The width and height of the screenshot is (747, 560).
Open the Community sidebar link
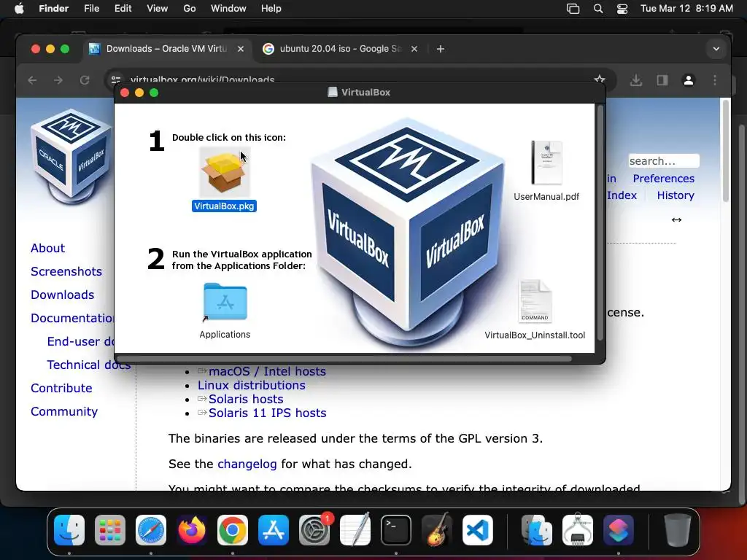[x=64, y=411]
